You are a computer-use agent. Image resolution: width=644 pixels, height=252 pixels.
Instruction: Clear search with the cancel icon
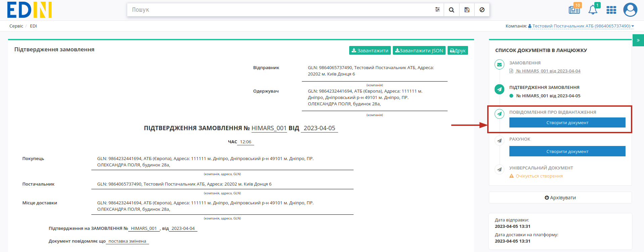pyautogui.click(x=482, y=10)
